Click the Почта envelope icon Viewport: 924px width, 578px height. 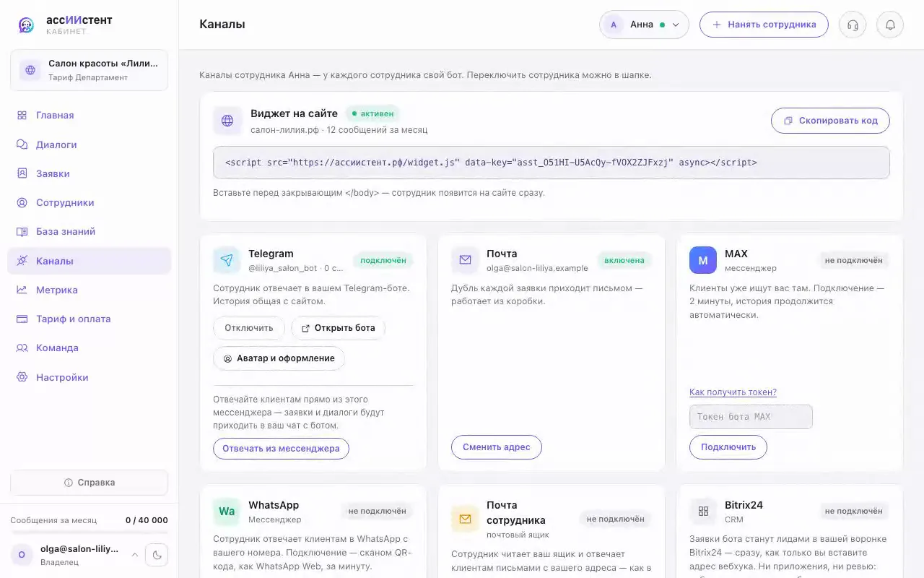point(465,260)
